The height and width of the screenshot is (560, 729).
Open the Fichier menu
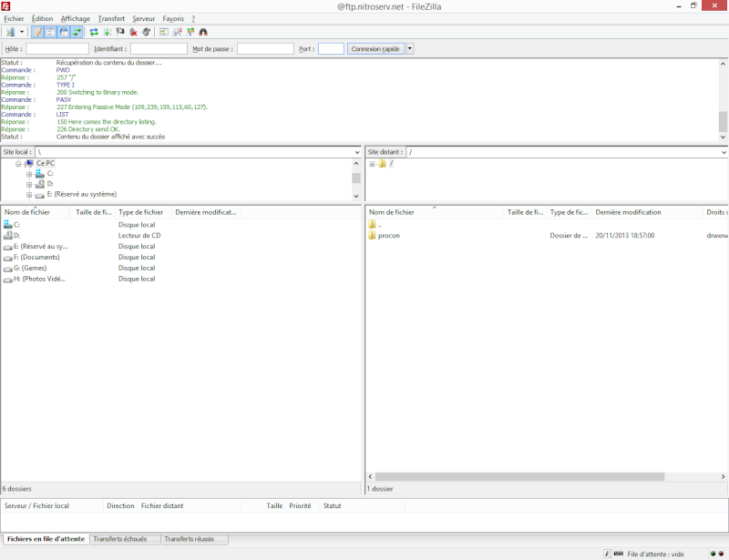point(14,18)
